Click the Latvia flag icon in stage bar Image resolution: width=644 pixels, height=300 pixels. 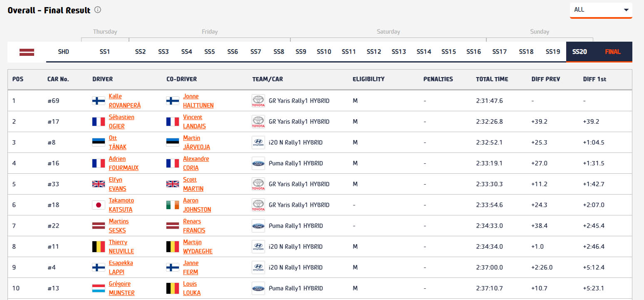pyautogui.click(x=27, y=52)
